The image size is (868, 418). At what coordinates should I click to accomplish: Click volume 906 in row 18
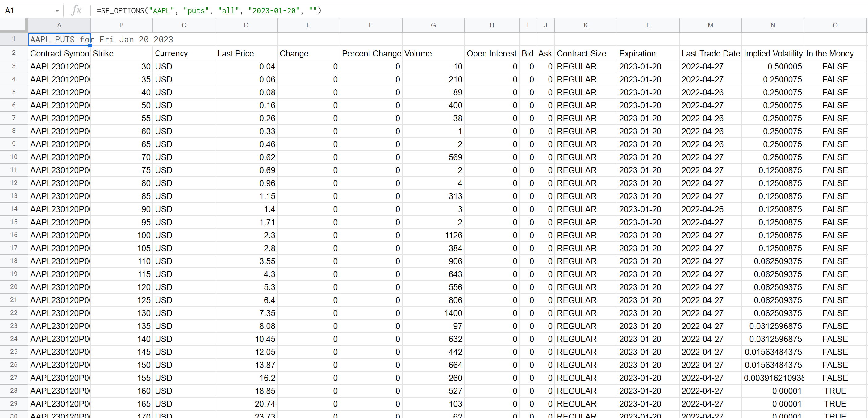433,261
